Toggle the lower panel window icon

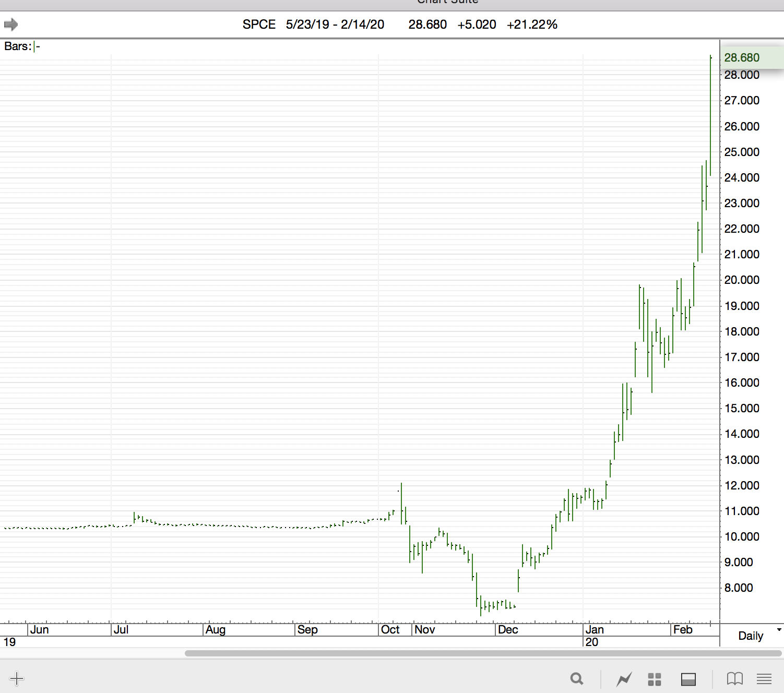688,679
